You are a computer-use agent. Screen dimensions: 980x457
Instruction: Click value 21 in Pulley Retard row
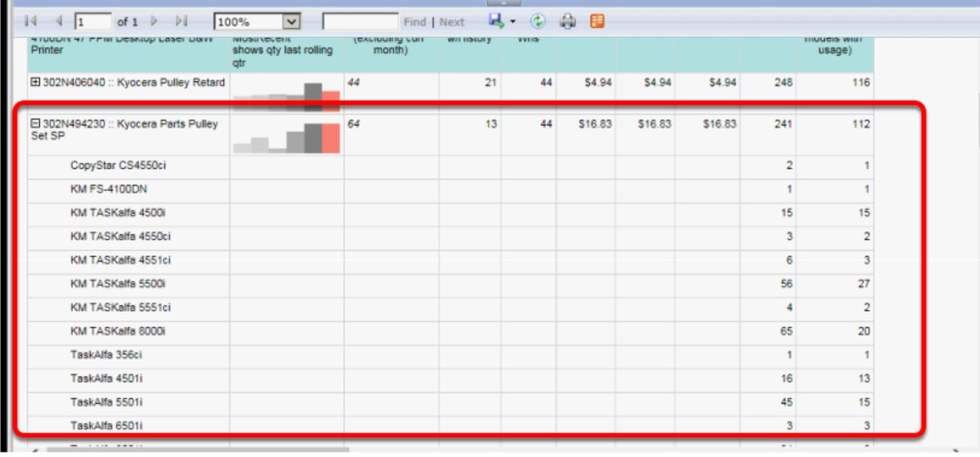tap(491, 83)
